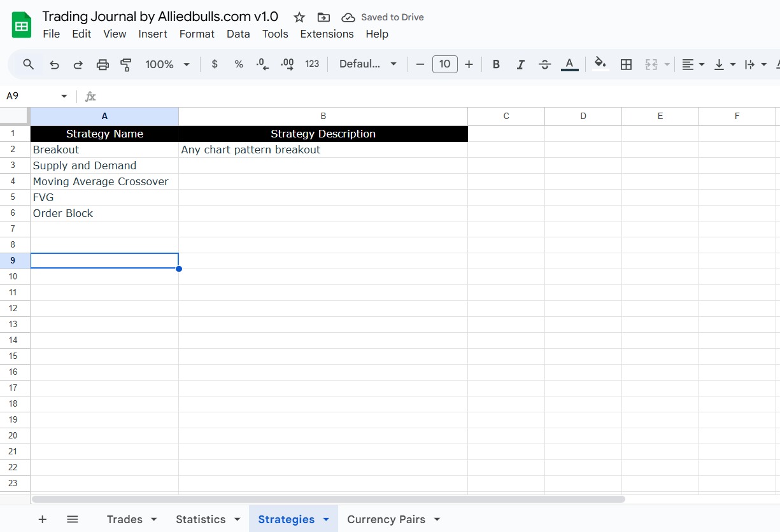Open the Extensions menu
The width and height of the screenshot is (780, 532).
327,34
